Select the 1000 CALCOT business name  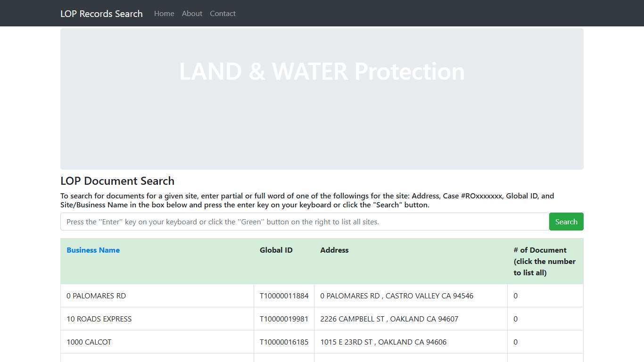[x=89, y=342]
